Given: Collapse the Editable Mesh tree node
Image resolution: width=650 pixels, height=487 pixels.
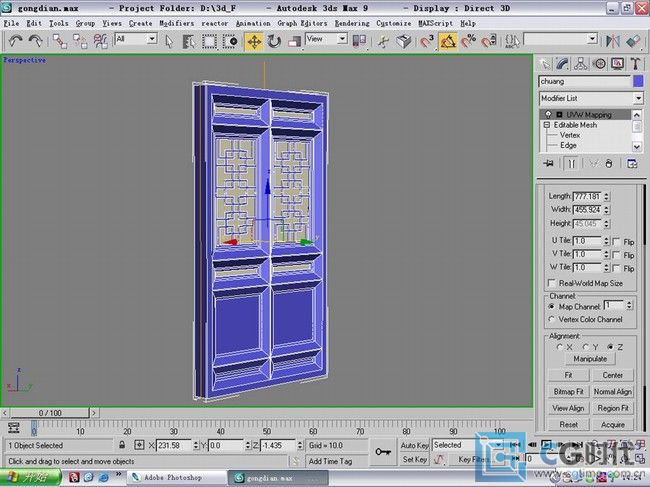Looking at the screenshot, I should pos(546,124).
